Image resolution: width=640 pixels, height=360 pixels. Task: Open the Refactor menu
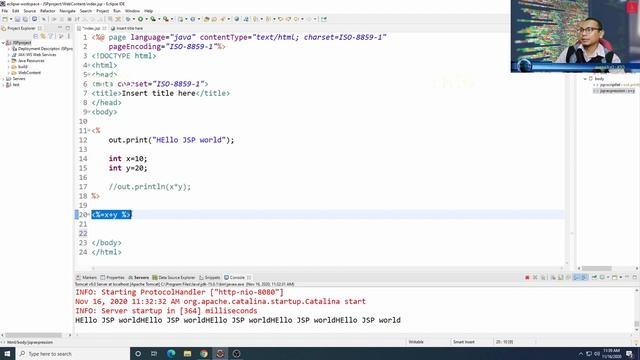(47, 11)
